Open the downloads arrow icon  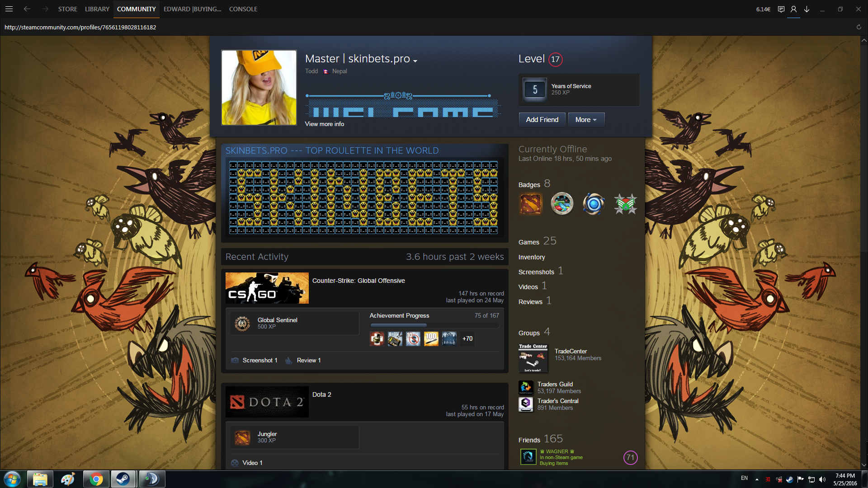pos(807,9)
